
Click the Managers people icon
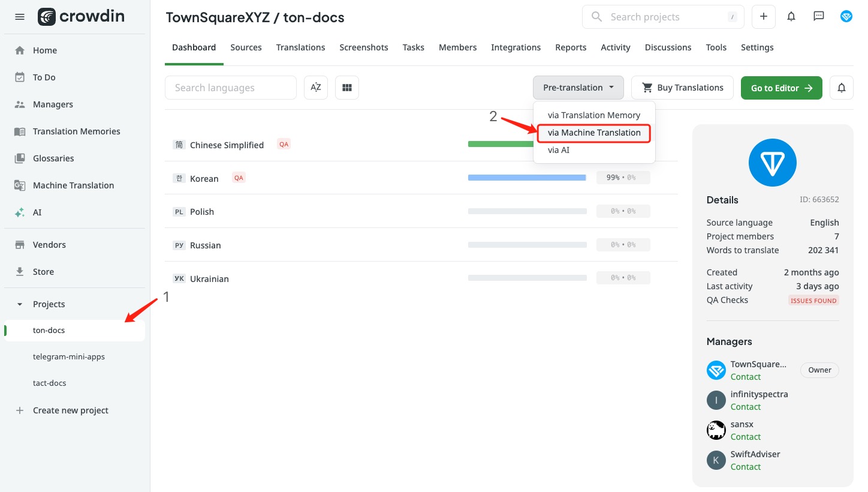click(x=20, y=104)
